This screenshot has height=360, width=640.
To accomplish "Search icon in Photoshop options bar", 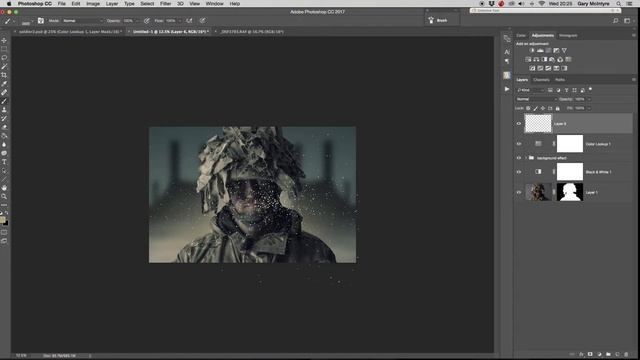I will [616, 20].
